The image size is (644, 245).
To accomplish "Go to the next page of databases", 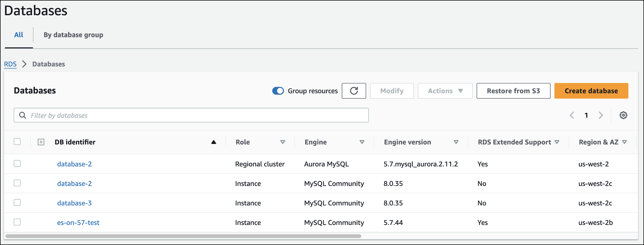I will (601, 115).
